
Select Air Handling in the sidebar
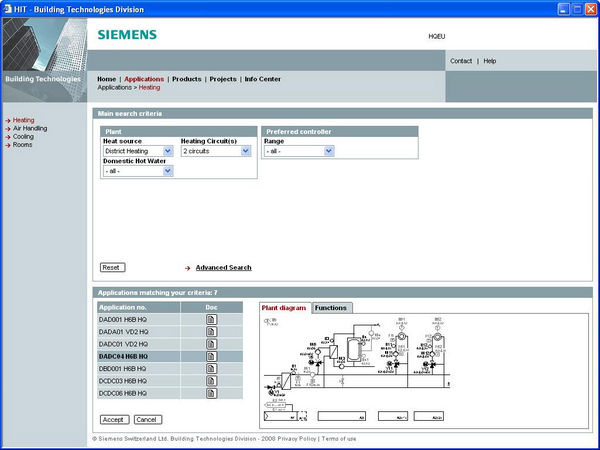coord(29,128)
